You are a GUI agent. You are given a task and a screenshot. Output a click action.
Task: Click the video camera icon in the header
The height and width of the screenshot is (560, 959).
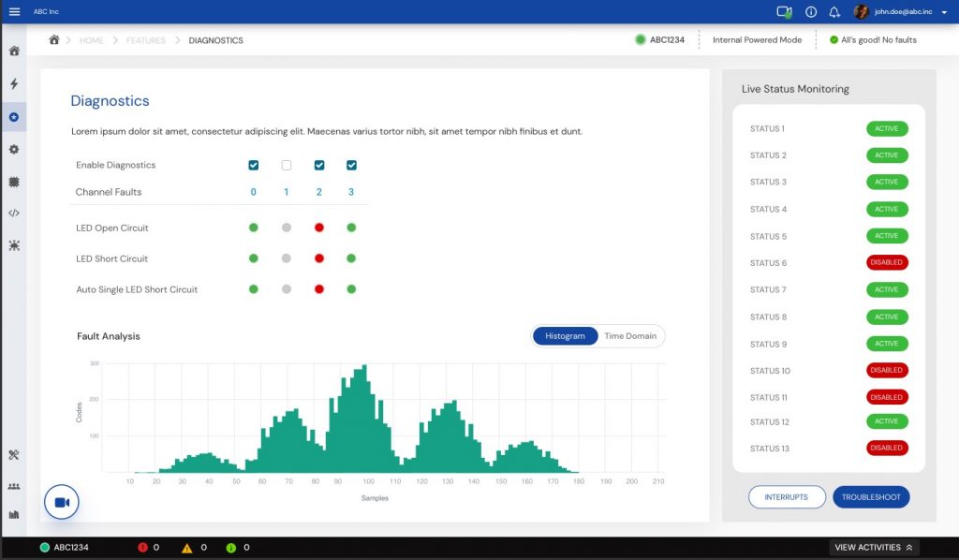pyautogui.click(x=784, y=12)
